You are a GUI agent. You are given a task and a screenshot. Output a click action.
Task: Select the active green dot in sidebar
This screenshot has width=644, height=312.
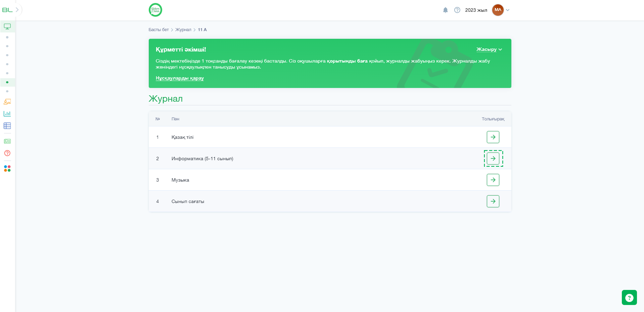(7, 82)
